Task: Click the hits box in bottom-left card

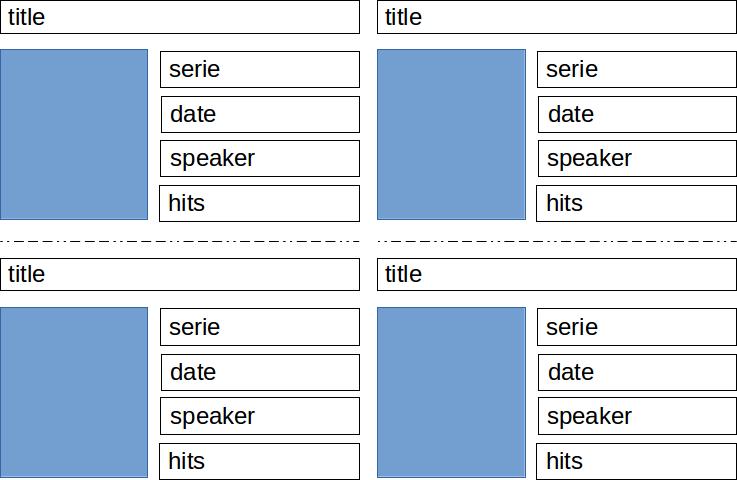Action: (259, 461)
